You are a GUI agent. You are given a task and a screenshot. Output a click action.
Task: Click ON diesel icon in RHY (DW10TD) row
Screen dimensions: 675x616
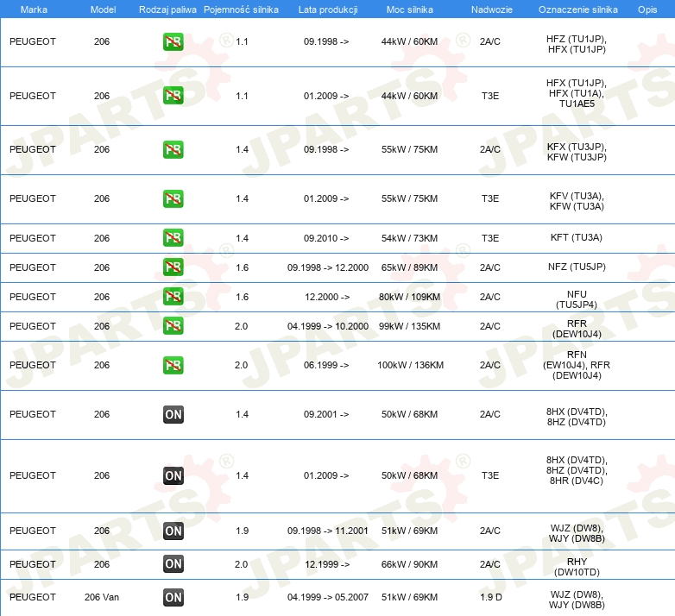pyautogui.click(x=173, y=564)
